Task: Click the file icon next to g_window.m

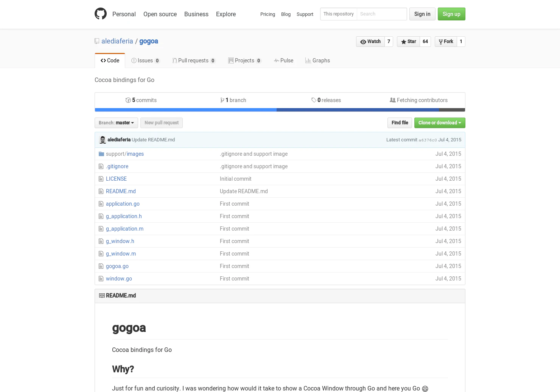Action: [101, 254]
